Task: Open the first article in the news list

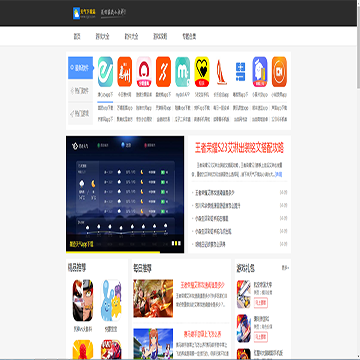Action: 215,193
